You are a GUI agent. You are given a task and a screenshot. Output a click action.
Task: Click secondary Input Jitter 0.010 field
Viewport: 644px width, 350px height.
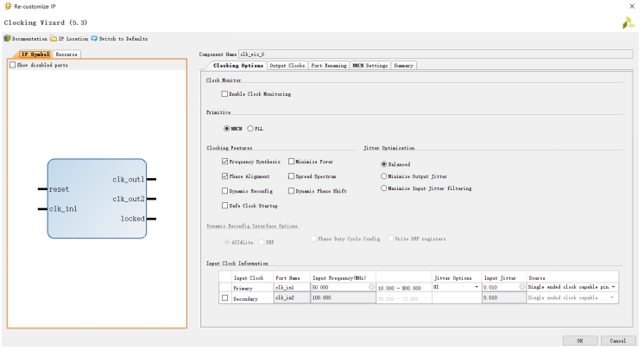coord(504,298)
